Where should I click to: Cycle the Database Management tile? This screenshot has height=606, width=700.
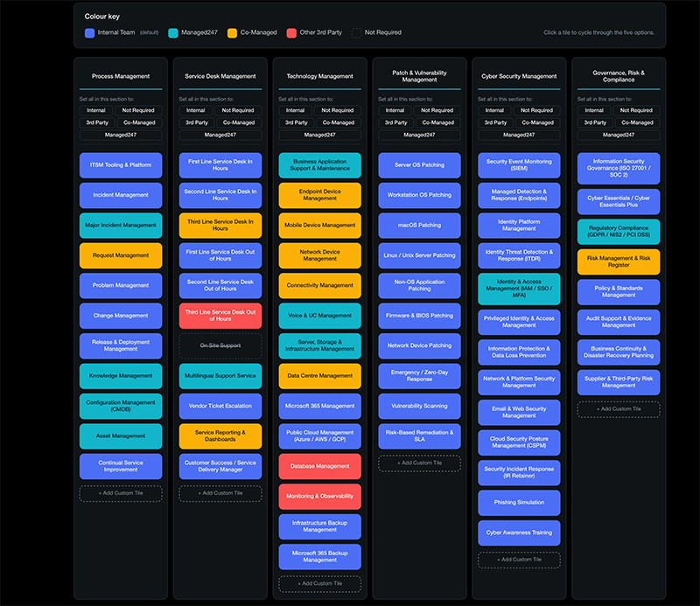tap(319, 466)
